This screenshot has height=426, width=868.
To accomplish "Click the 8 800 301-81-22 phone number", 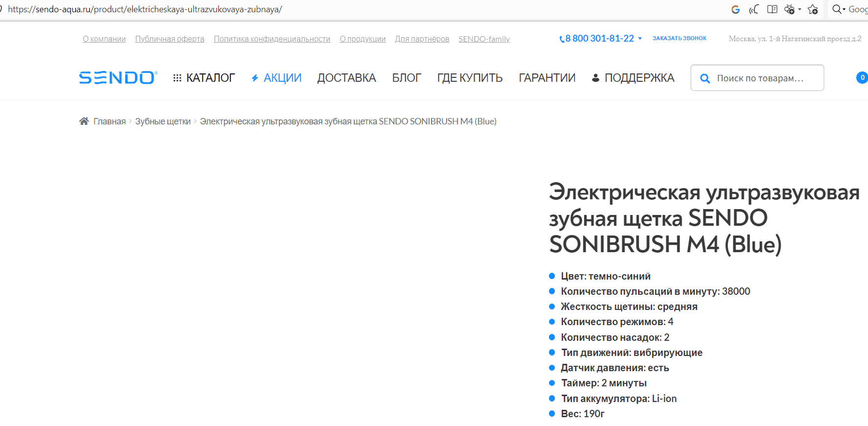I will coord(599,39).
